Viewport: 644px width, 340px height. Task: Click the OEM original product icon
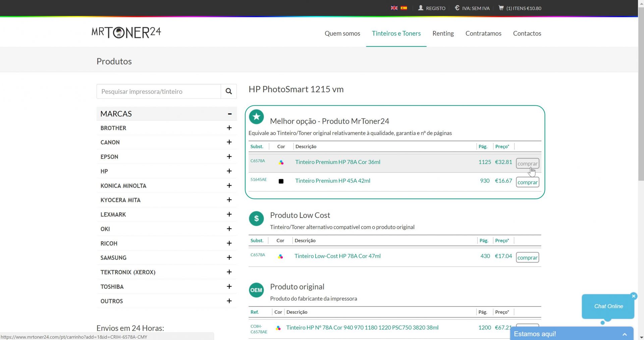click(256, 290)
